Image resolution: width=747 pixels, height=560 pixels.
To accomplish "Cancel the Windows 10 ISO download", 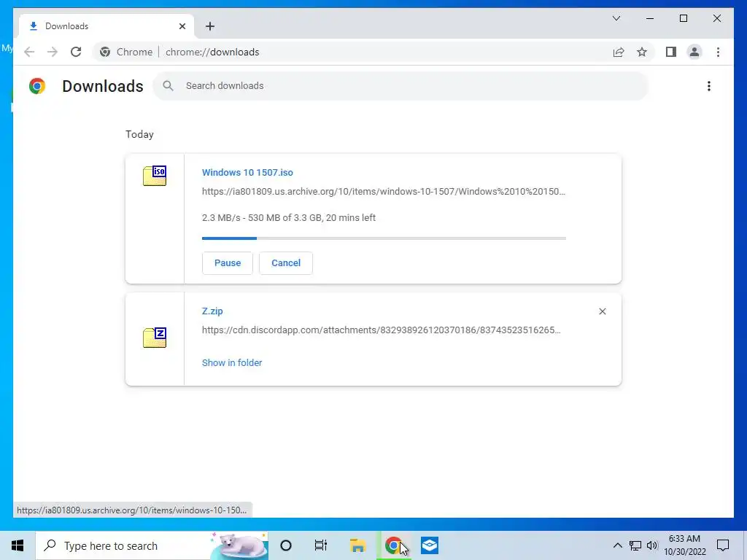I will 286,262.
